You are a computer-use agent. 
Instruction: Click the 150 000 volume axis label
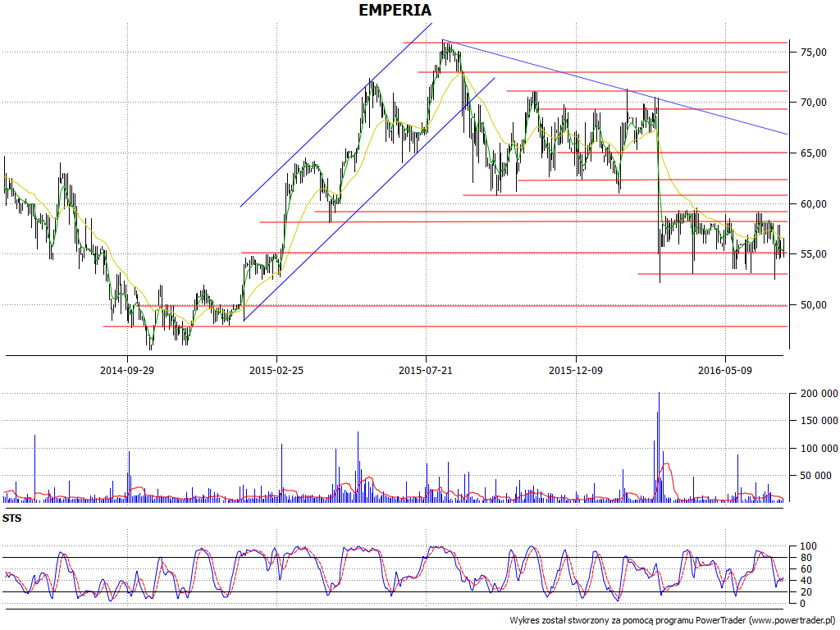[x=819, y=421]
